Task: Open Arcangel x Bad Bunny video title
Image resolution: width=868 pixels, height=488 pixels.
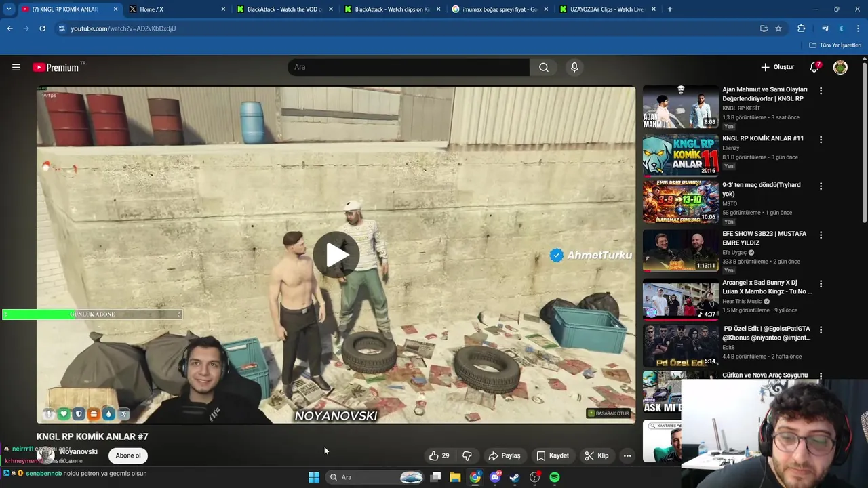Action: point(767,287)
